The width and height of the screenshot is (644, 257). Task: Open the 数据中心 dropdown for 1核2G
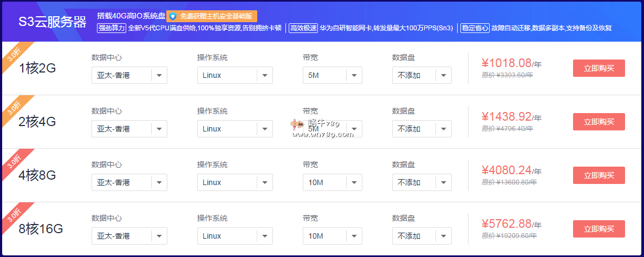coord(129,75)
